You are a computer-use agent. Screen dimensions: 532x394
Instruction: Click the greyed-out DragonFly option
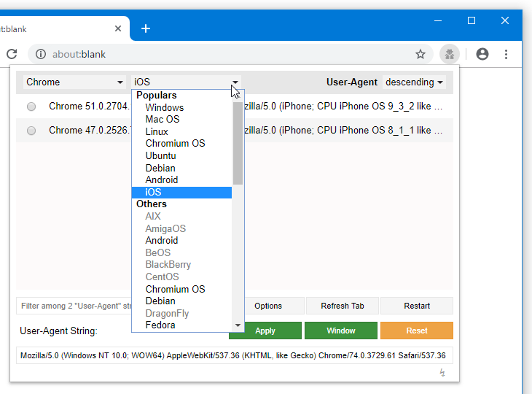[x=181, y=313]
